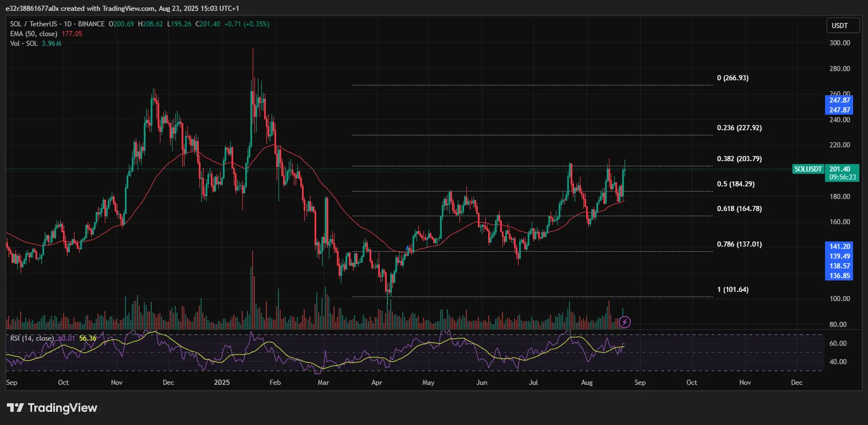
Task: Select the Sep label on the time axis
Action: 11,382
